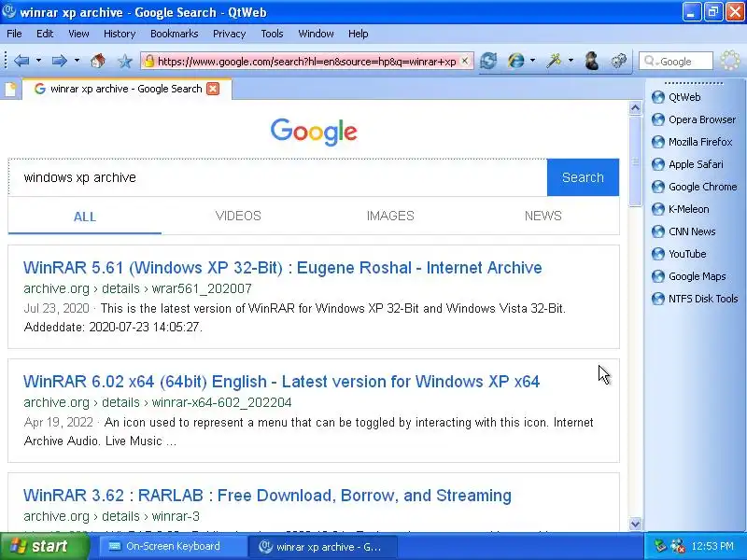Click archive.org winrar-x64-602_202204 breadcrumb
Image resolution: width=747 pixels, height=560 pixels.
[x=158, y=403]
